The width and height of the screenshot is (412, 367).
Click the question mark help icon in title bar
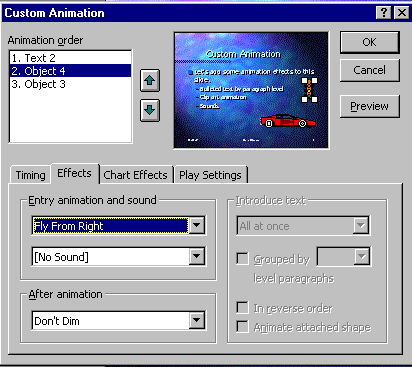384,13
